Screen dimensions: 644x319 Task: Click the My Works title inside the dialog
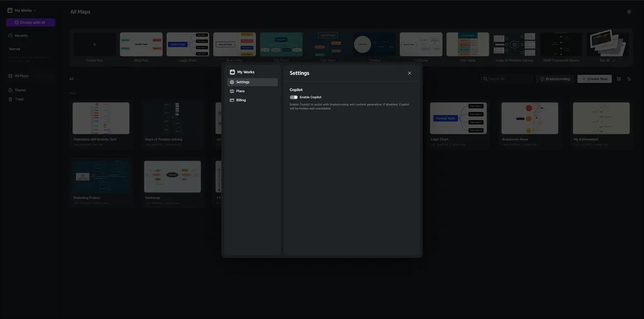pos(246,72)
